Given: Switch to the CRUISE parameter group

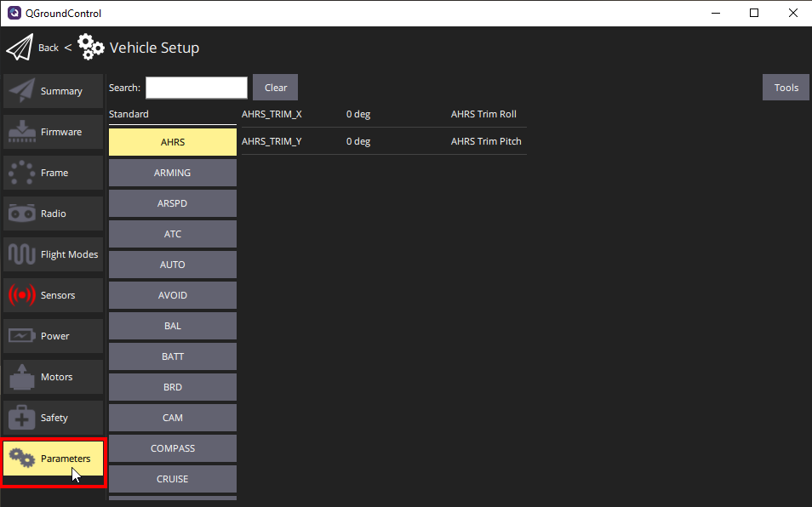Looking at the screenshot, I should pyautogui.click(x=172, y=479).
